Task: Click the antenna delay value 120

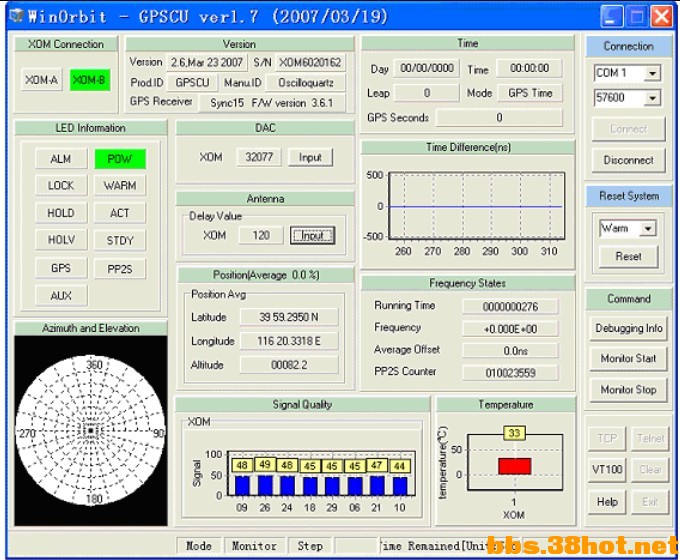Action: (x=261, y=236)
